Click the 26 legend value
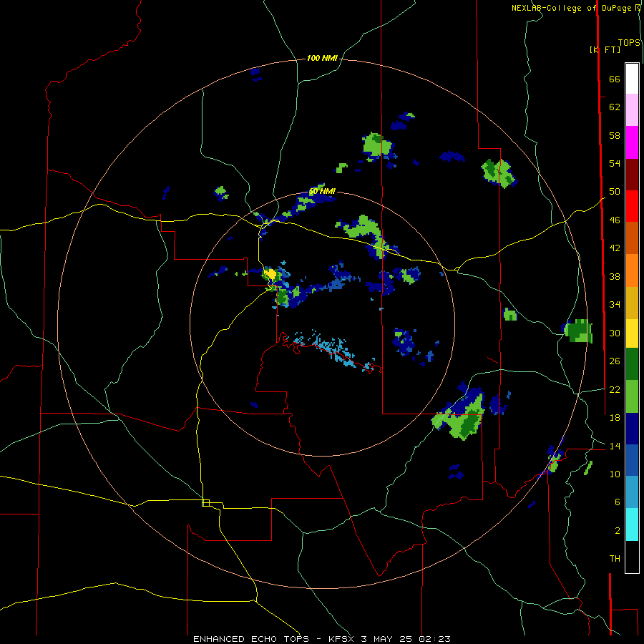 (615, 361)
